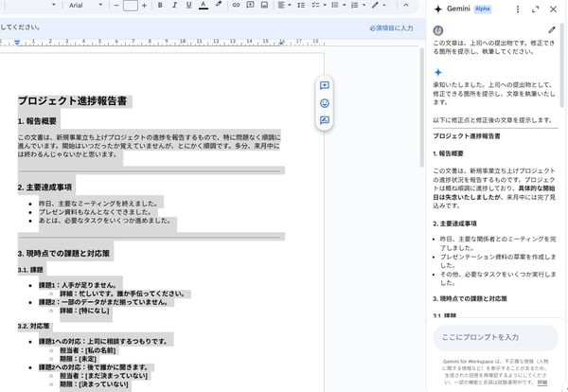Screen dimensions: 568x392
Task: Open the editing mode pencil menu
Action: coord(379,5)
